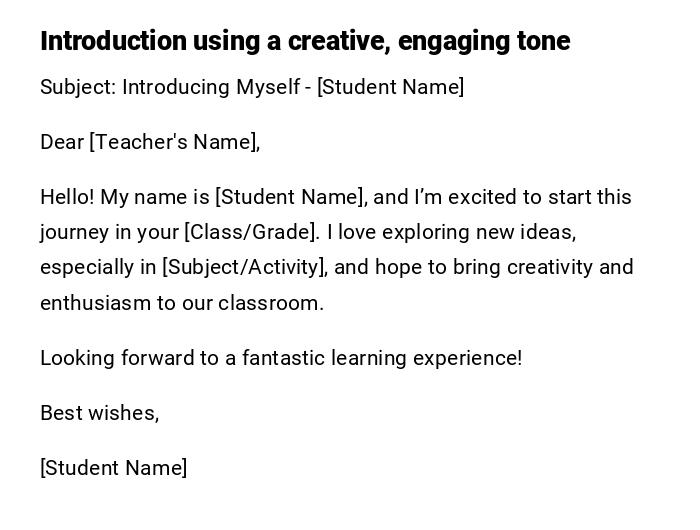Image resolution: width=700 pixels, height=530 pixels.
Task: Click the word "Subject:" in the subject line
Action: (x=78, y=87)
